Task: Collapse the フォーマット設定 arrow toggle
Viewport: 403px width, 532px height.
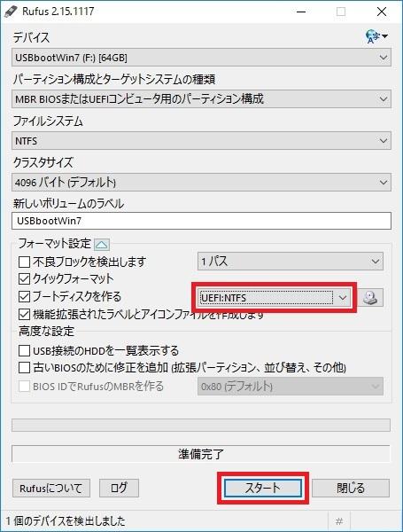Action: click(102, 244)
